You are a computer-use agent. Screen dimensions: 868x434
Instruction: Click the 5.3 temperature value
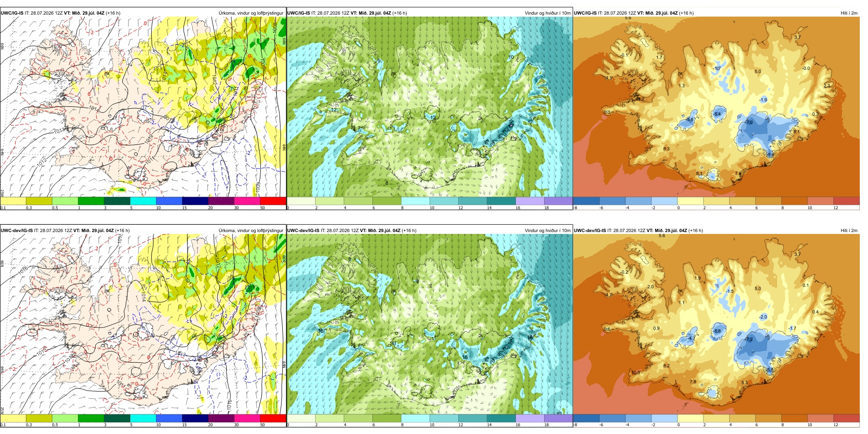[745, 383]
